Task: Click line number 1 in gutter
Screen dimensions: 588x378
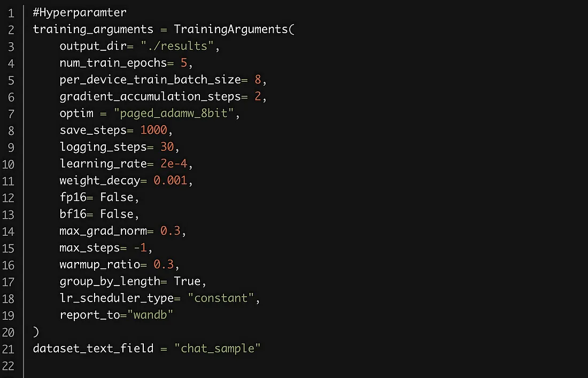Action: click(x=11, y=13)
